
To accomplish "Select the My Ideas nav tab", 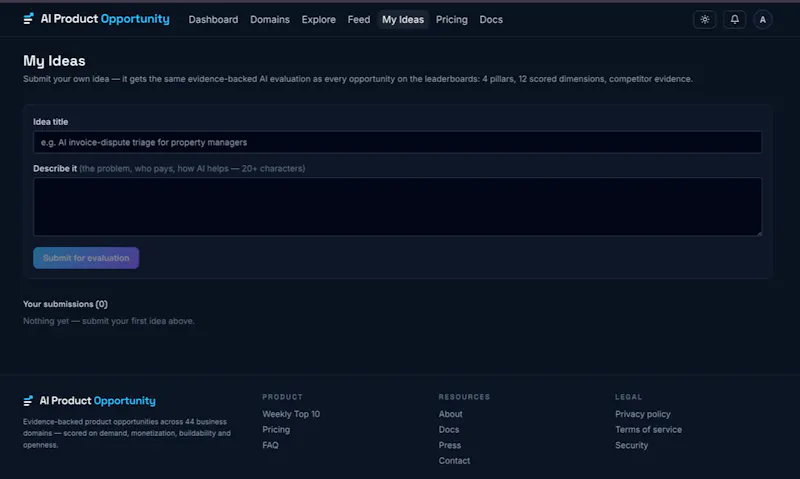I will point(403,19).
